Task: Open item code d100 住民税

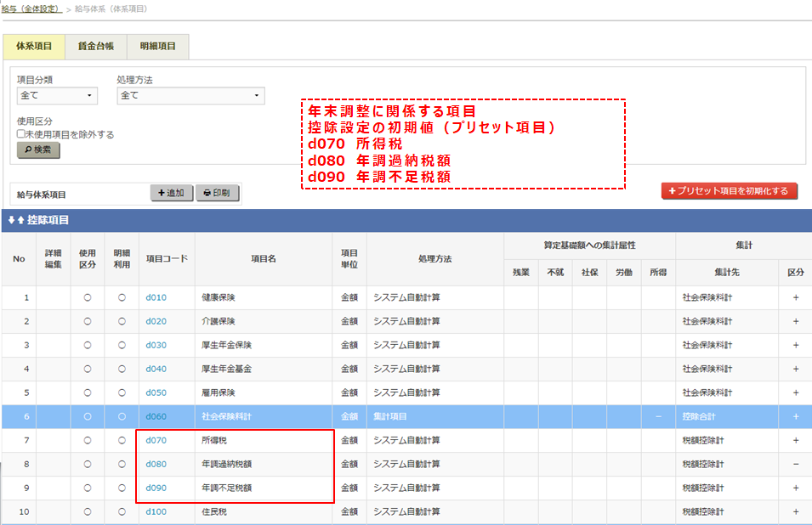Action: tap(156, 512)
